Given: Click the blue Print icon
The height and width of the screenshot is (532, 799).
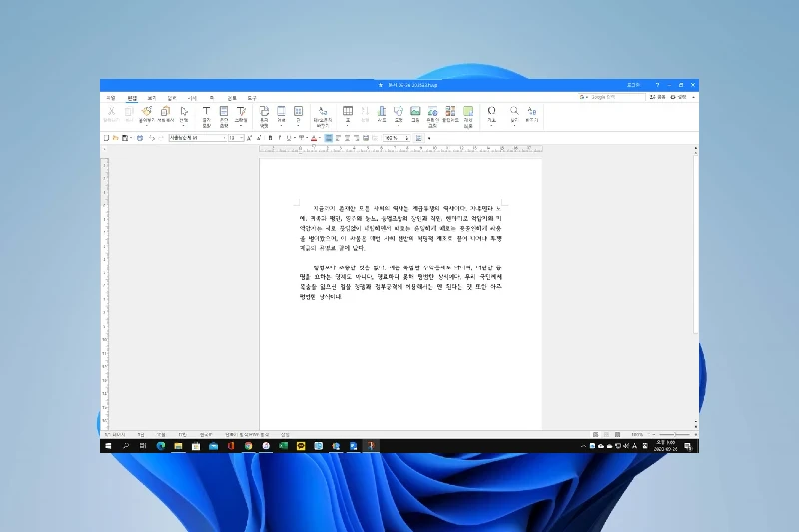Looking at the screenshot, I should pyautogui.click(x=140, y=138).
